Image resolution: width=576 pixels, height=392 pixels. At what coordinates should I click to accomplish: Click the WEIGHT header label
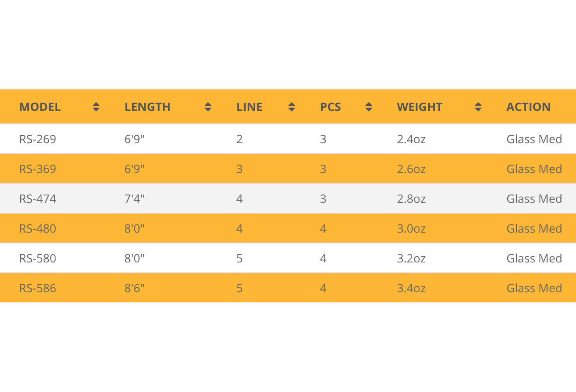click(420, 107)
